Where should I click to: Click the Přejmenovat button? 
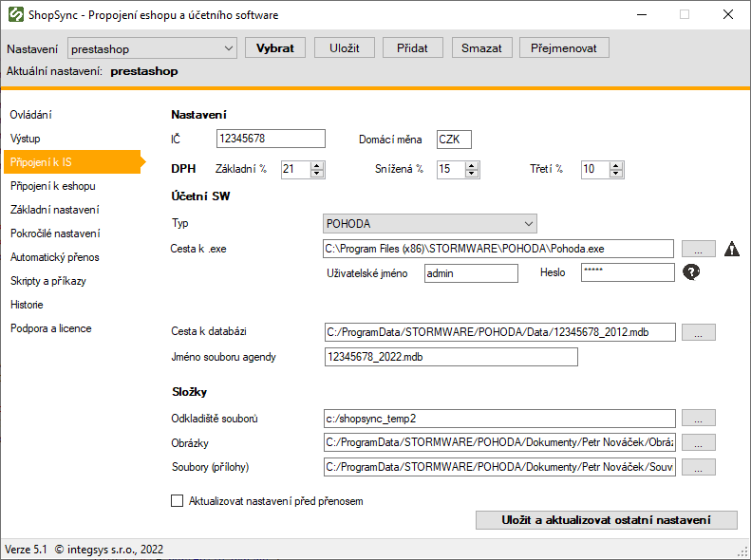click(565, 48)
